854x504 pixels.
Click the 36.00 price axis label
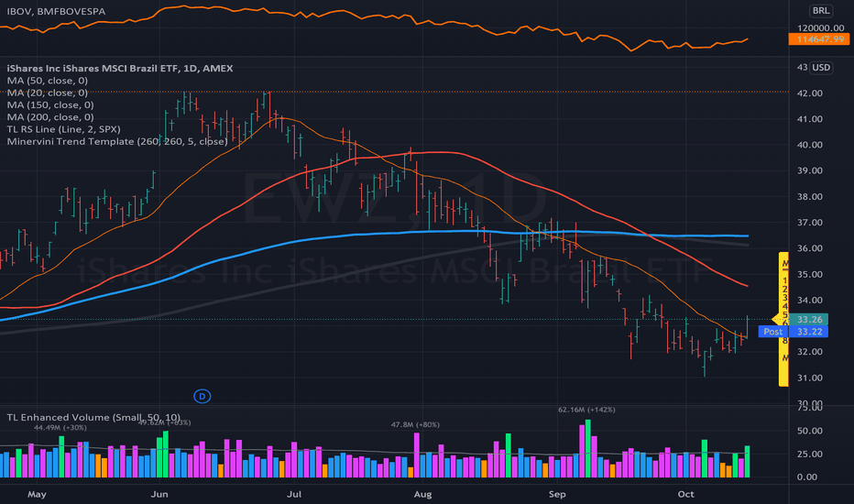pos(809,248)
